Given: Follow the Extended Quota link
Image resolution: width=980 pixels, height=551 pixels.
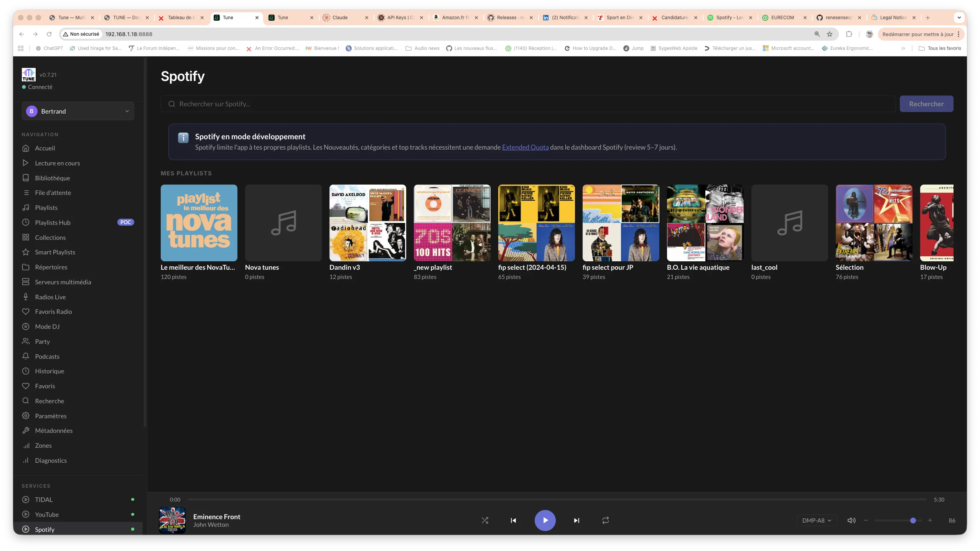Looking at the screenshot, I should click(525, 147).
